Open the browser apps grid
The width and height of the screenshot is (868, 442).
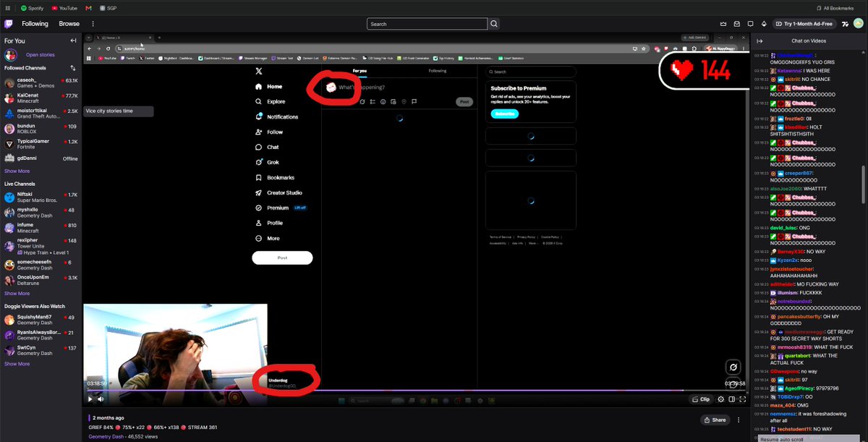(x=7, y=8)
